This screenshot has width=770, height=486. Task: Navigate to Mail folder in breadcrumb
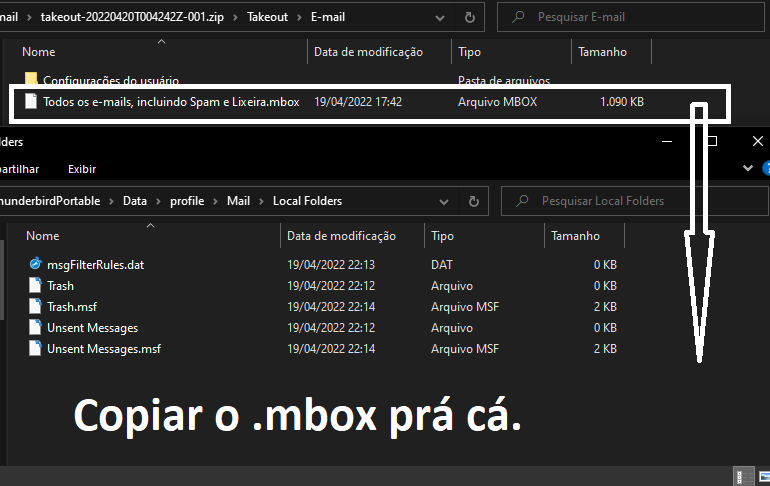[x=238, y=201]
